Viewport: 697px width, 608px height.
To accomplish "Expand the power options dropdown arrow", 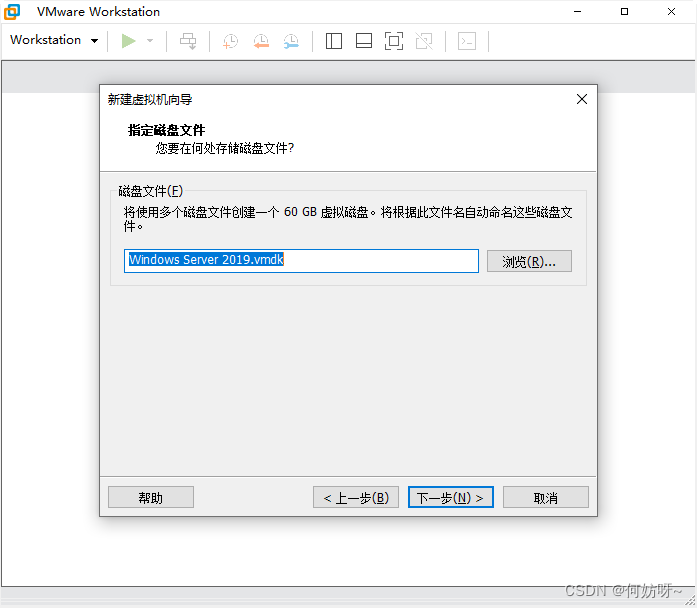I will point(150,41).
